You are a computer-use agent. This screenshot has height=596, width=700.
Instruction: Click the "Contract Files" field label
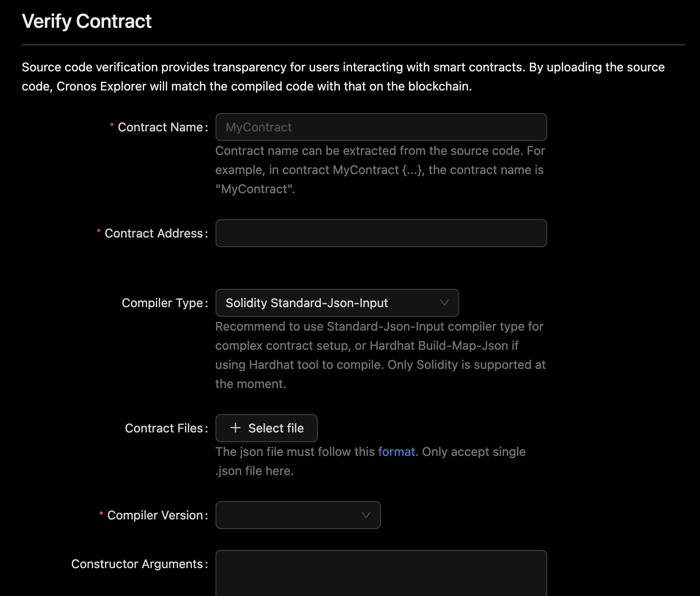pos(164,428)
